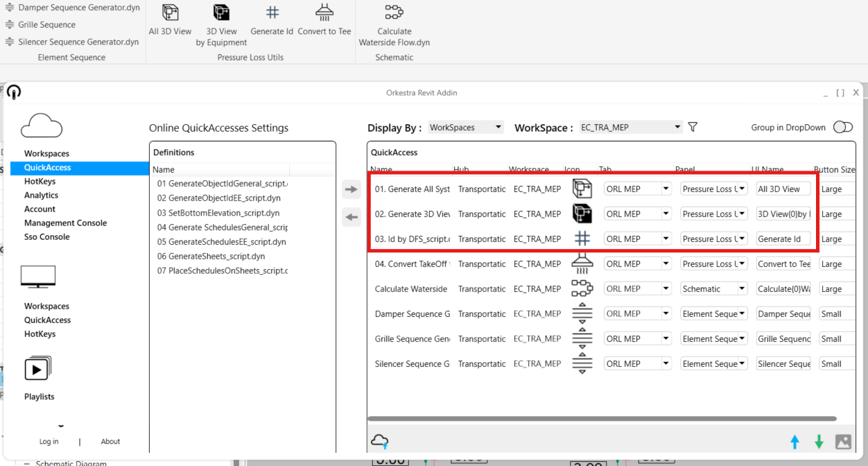Click the All 3D View ribbon icon

(x=170, y=13)
